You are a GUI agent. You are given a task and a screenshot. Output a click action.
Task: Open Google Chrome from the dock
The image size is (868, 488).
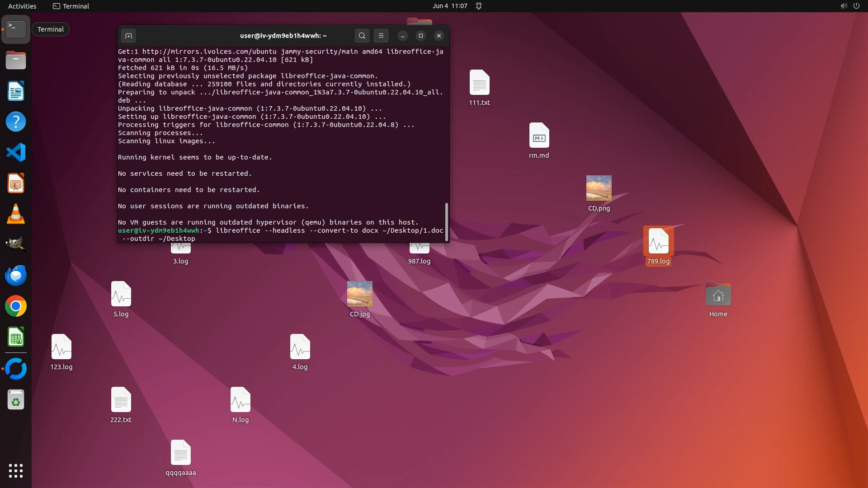pos(16,306)
